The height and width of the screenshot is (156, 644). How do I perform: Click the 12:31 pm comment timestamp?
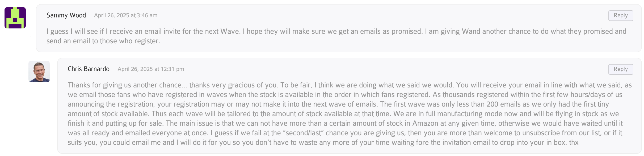pos(151,69)
